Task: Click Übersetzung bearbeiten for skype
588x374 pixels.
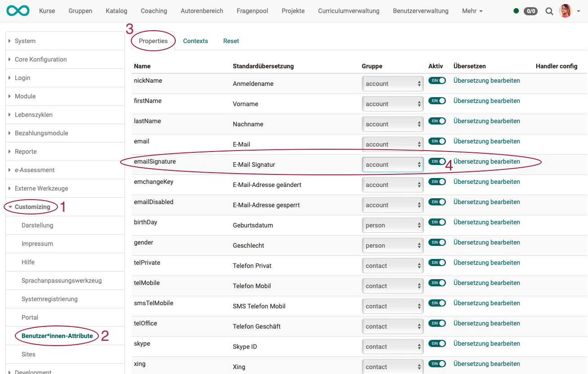Action: tap(486, 343)
